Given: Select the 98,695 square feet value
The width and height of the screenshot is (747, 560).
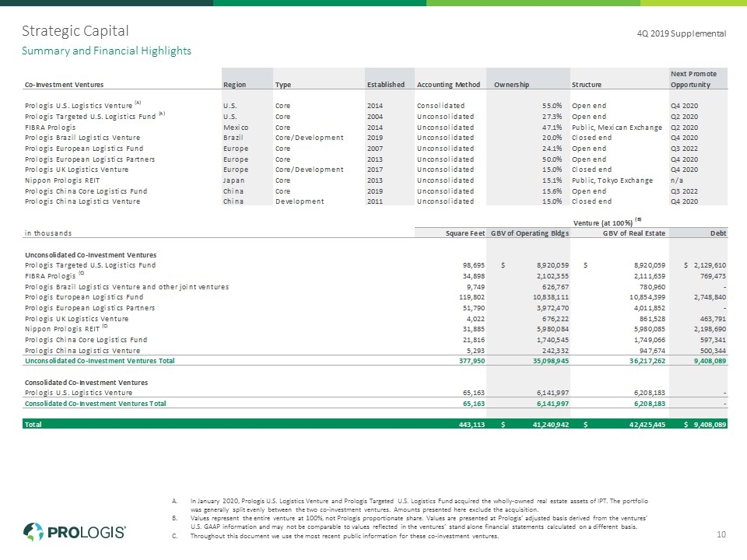Looking at the screenshot, I should (473, 265).
